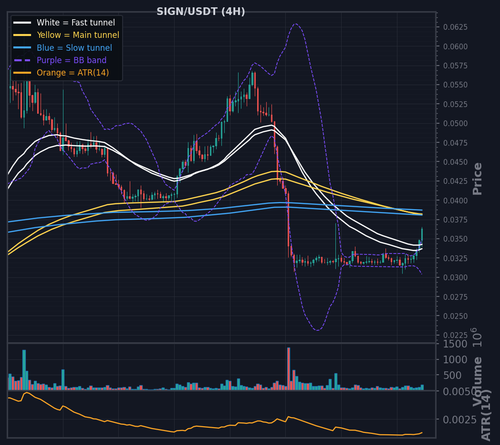Click the 0.0525 price axis tick label
500x445 pixels.
click(455, 104)
